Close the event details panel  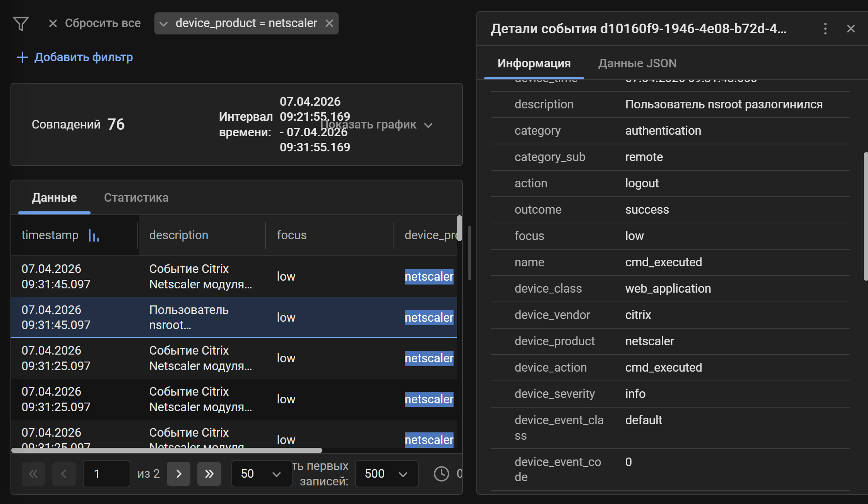851,29
